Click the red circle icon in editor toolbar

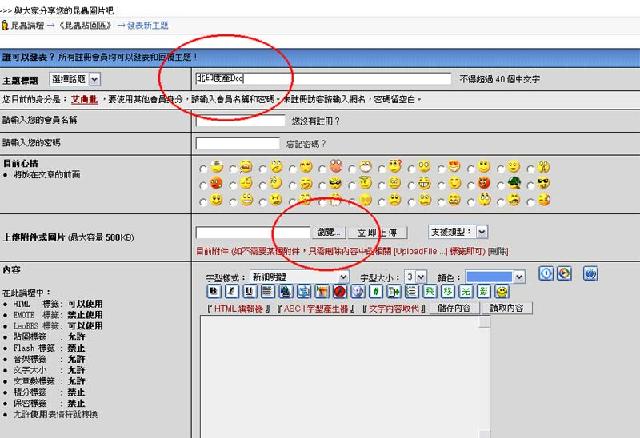pos(339,291)
